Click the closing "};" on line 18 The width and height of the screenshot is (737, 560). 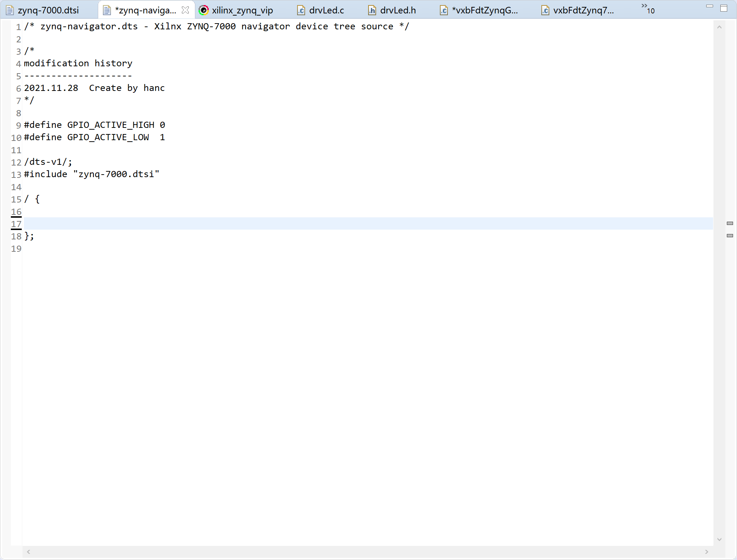29,236
